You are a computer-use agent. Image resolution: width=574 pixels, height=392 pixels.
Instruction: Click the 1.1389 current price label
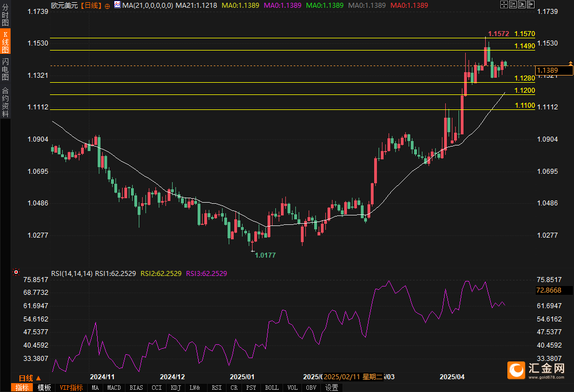[553, 70]
